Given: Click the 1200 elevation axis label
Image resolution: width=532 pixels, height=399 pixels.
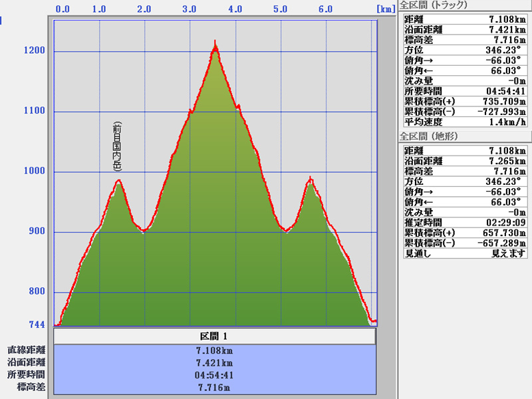Looking at the screenshot, I should point(35,51).
